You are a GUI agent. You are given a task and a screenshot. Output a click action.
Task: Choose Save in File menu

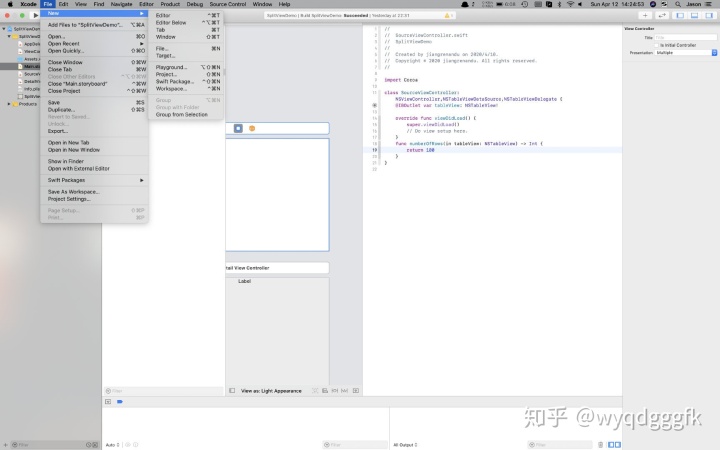[x=94, y=102]
